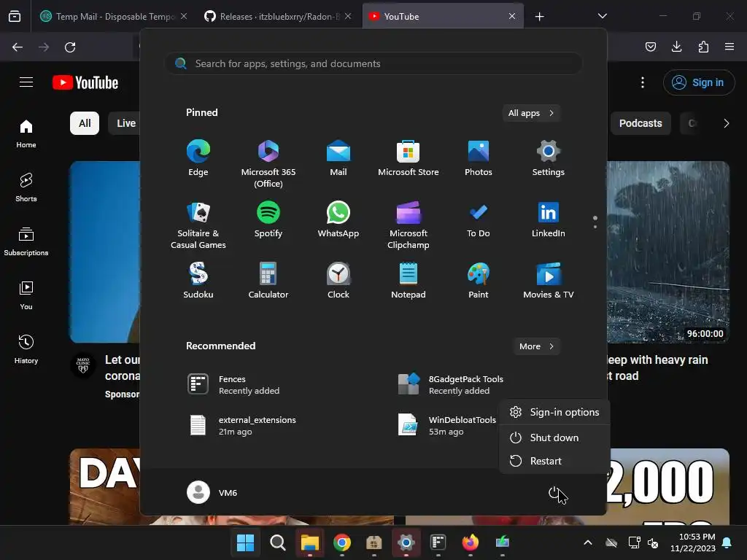
Task: Open WinDebloatTools recent file
Action: point(446,426)
